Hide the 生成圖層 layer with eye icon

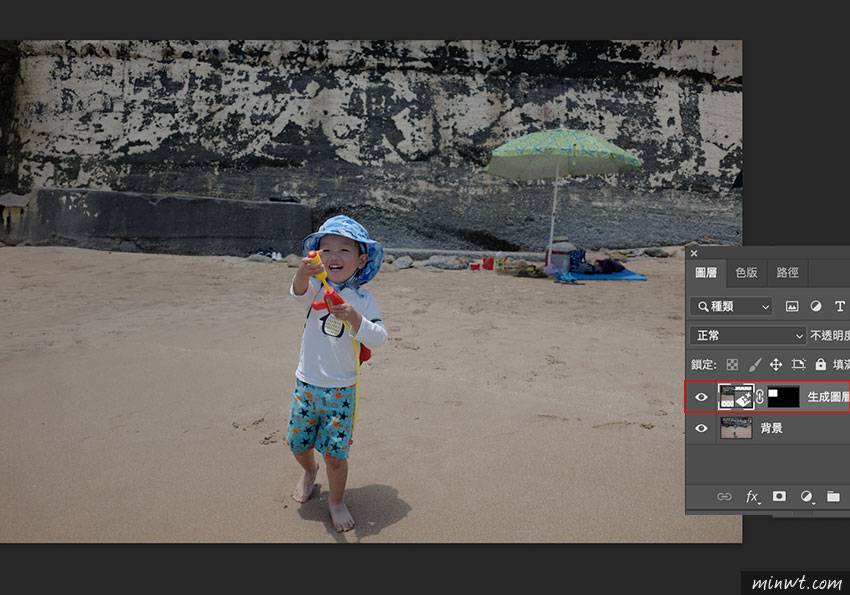(701, 397)
